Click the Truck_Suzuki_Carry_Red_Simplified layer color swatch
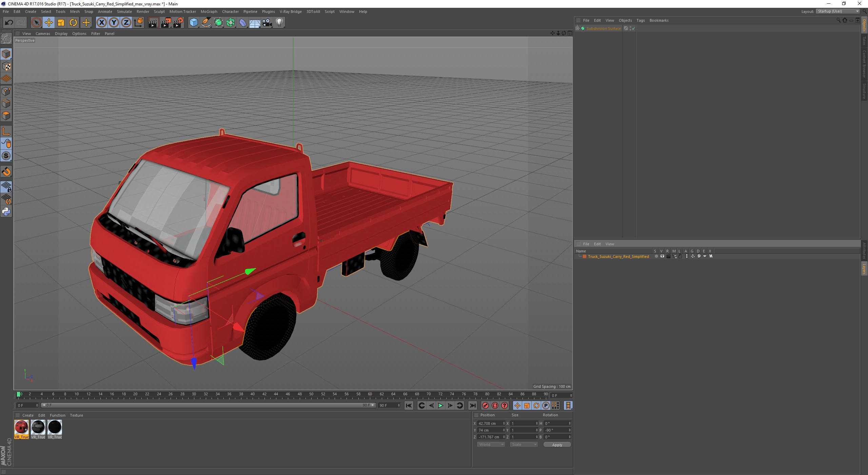This screenshot has width=868, height=475. 585,256
